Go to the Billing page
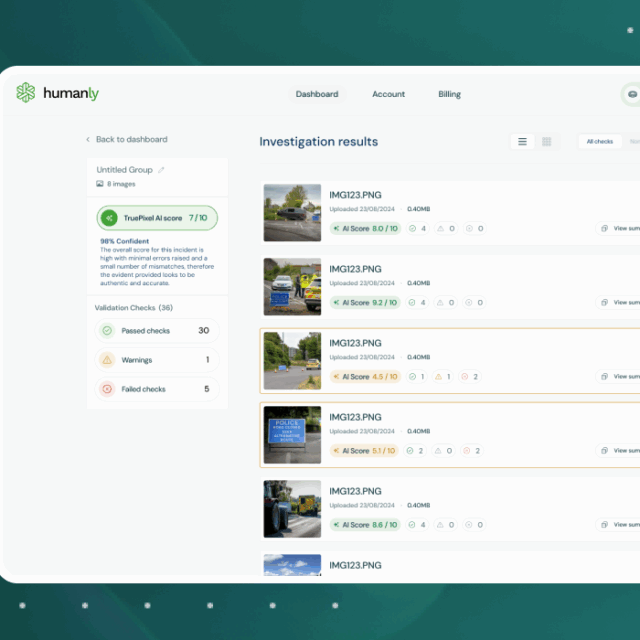Screen dimensions: 640x640 coord(449,94)
